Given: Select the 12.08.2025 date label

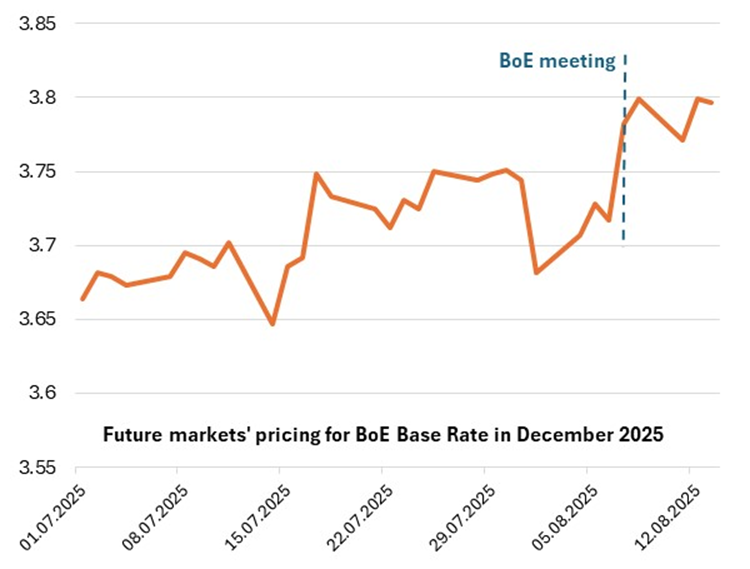Looking at the screenshot, I should [668, 516].
